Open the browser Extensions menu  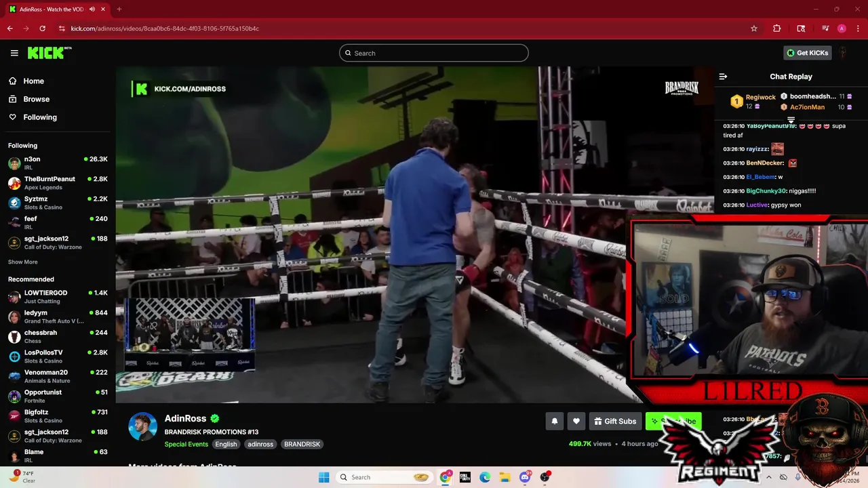tap(776, 28)
